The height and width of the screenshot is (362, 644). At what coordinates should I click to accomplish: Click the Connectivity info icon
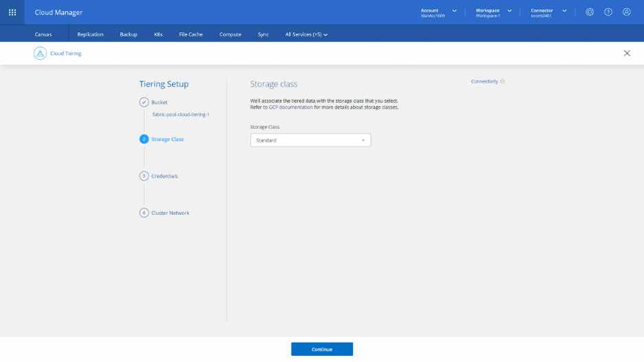pos(502,81)
